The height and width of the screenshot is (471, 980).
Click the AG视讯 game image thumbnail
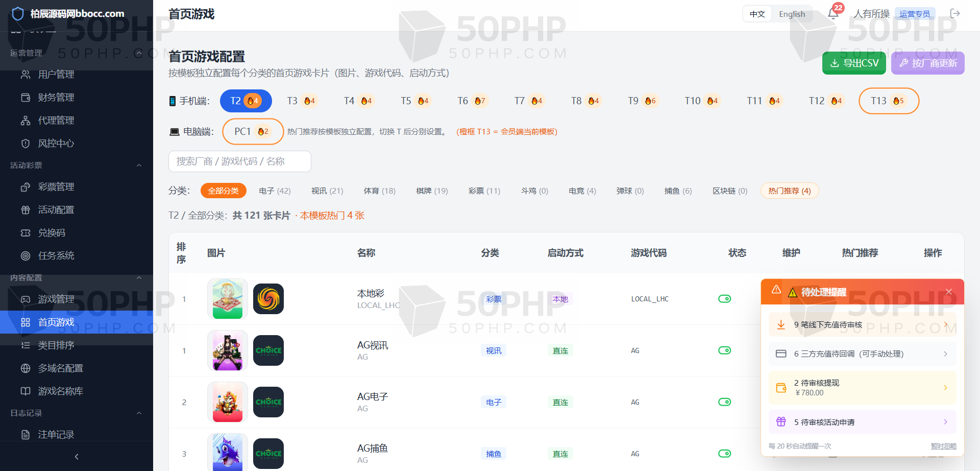[x=228, y=350]
